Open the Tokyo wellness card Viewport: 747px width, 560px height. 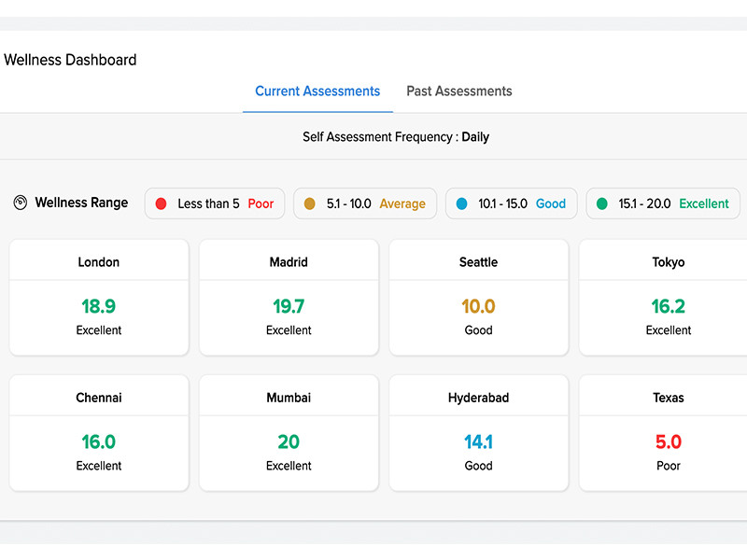(x=668, y=297)
